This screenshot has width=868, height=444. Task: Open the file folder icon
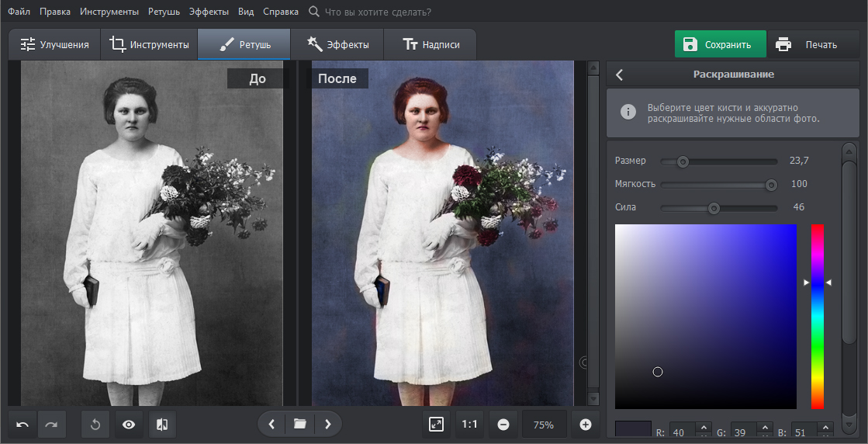click(x=299, y=424)
